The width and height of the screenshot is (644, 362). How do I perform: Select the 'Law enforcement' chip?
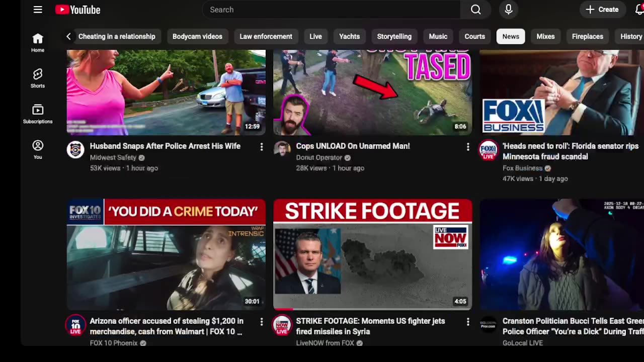(x=266, y=36)
